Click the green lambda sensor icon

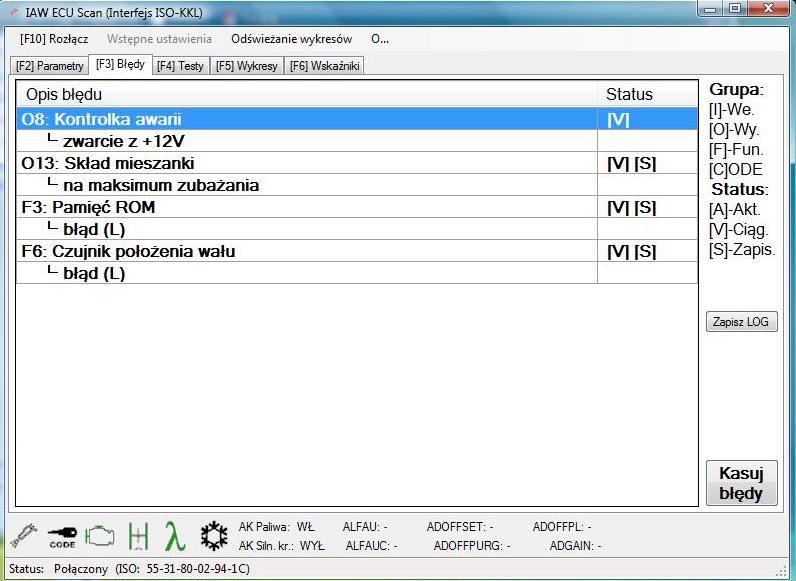[x=174, y=536]
